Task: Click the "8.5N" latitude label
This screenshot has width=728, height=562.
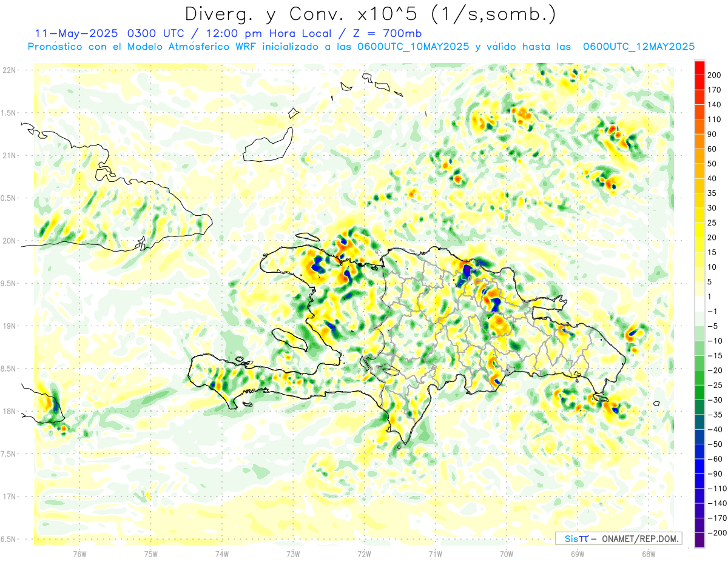Action: tap(8, 369)
